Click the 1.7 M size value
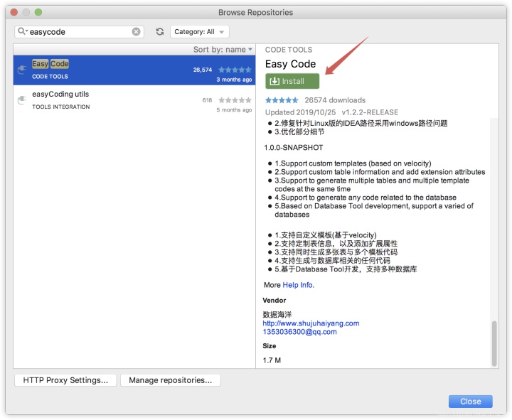 click(x=272, y=360)
